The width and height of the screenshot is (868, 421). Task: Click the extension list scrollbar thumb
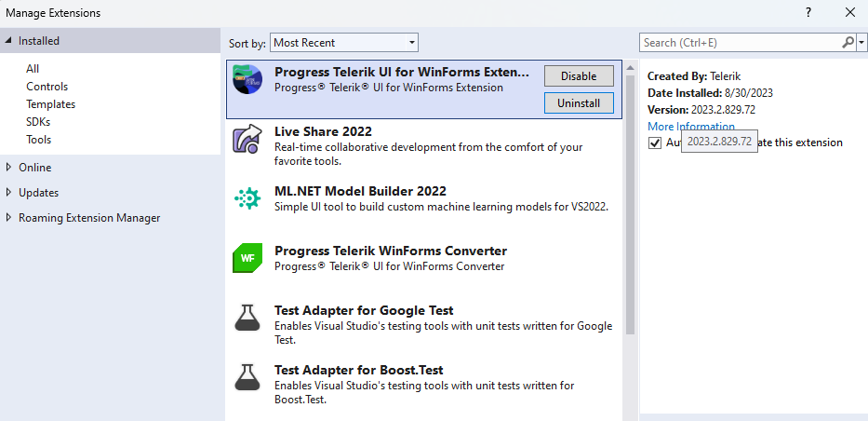pos(630,205)
